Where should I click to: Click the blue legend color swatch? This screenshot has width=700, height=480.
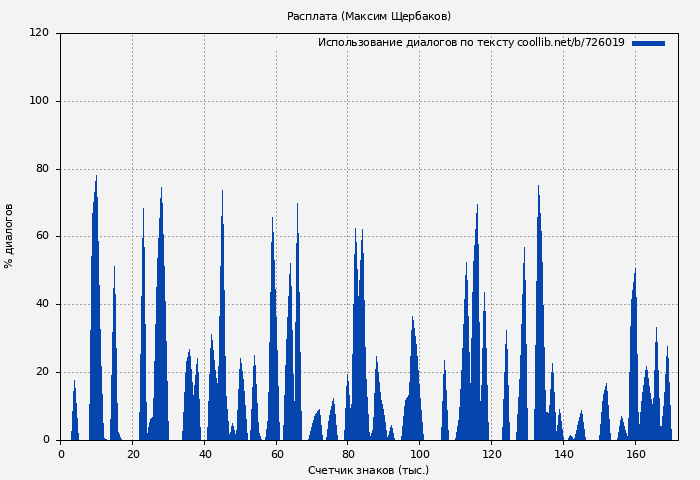click(648, 43)
